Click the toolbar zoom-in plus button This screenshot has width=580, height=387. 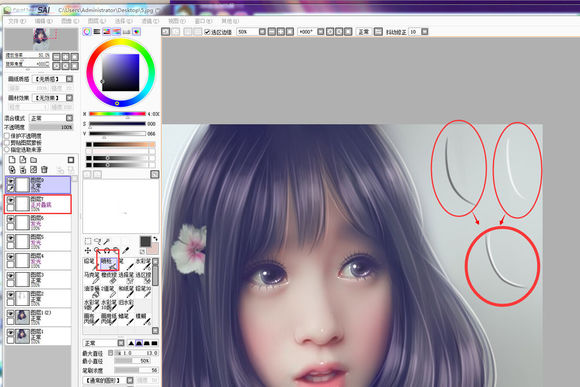click(x=281, y=32)
